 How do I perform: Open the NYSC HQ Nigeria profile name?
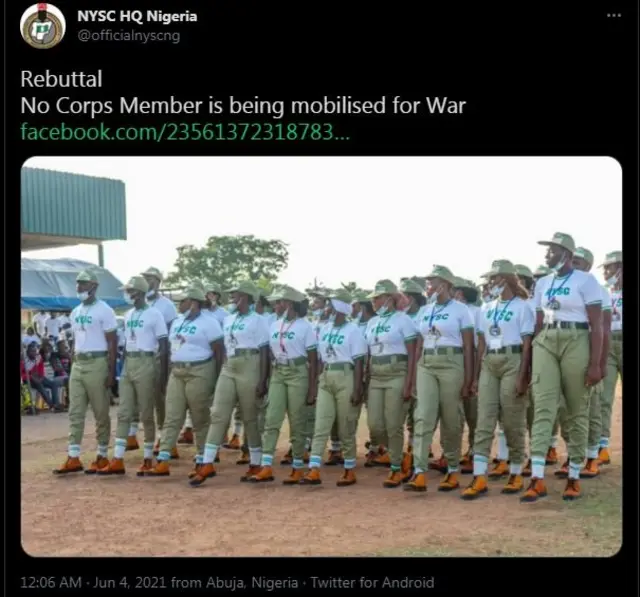click(x=137, y=16)
